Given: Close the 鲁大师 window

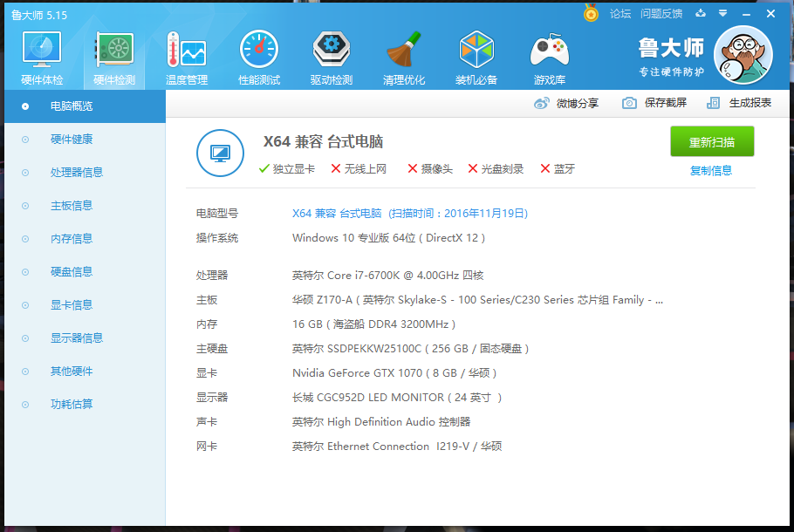Looking at the screenshot, I should pos(770,14).
